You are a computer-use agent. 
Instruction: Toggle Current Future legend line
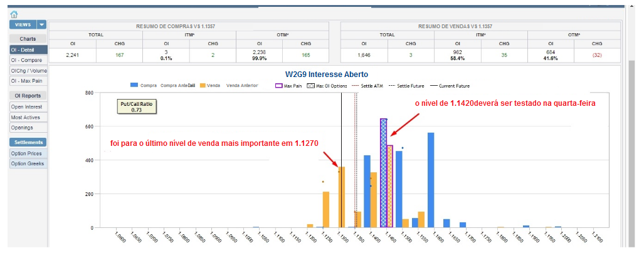(435, 86)
